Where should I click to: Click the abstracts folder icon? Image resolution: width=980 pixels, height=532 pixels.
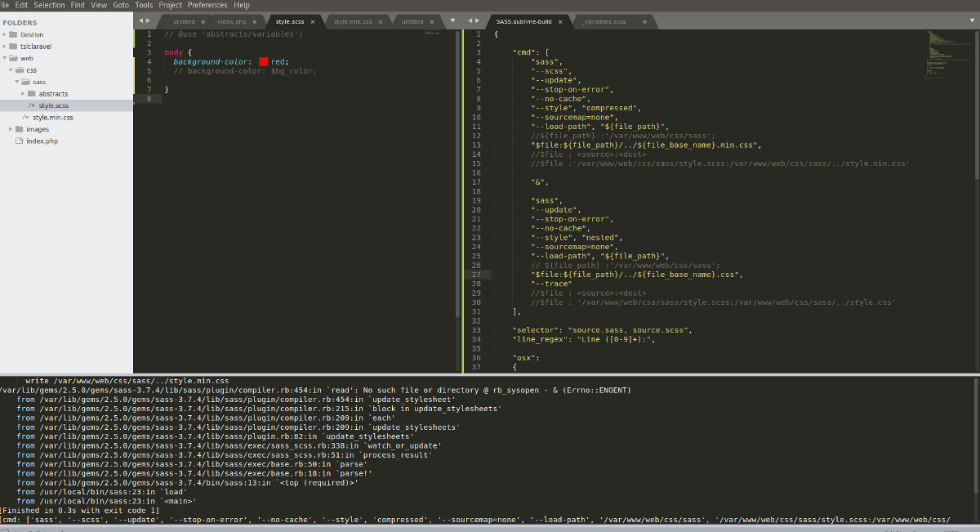32,94
